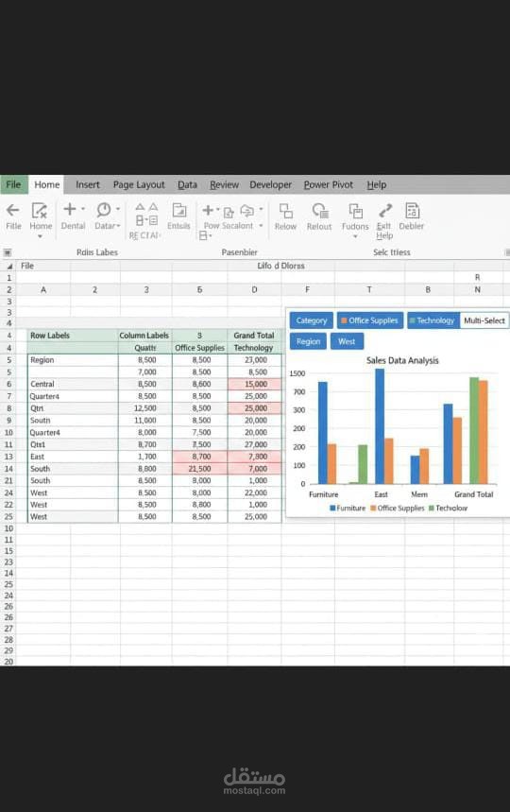Toggle the Technology slicer button
This screenshot has height=812, width=510.
pyautogui.click(x=433, y=320)
